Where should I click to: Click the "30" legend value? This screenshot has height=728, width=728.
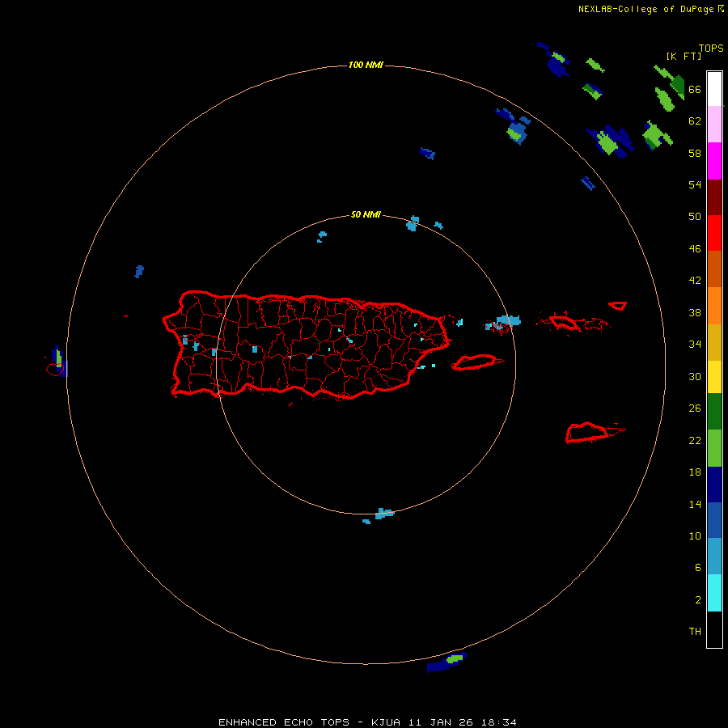pos(695,376)
